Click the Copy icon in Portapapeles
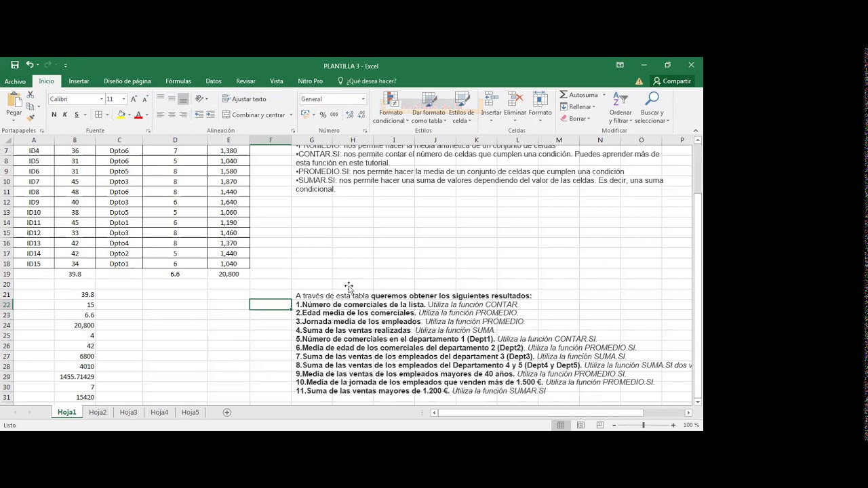The width and height of the screenshot is (868, 488). coord(30,106)
